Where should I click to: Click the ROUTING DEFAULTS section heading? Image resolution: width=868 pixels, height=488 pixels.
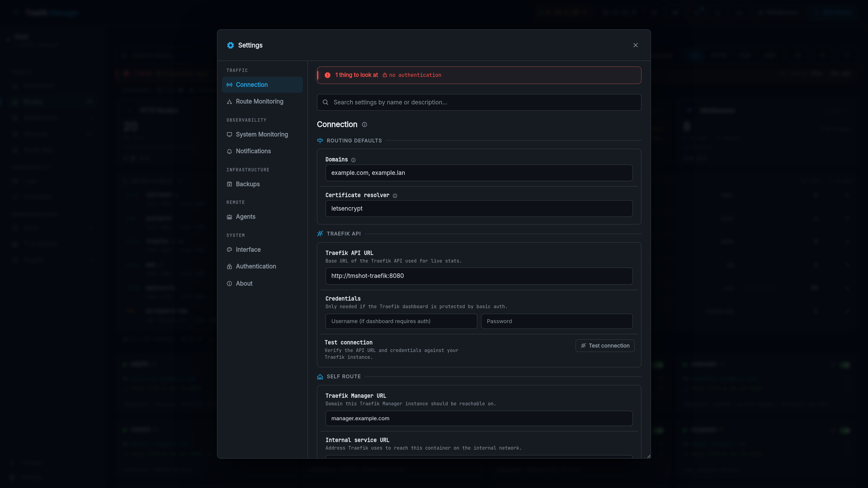[354, 141]
